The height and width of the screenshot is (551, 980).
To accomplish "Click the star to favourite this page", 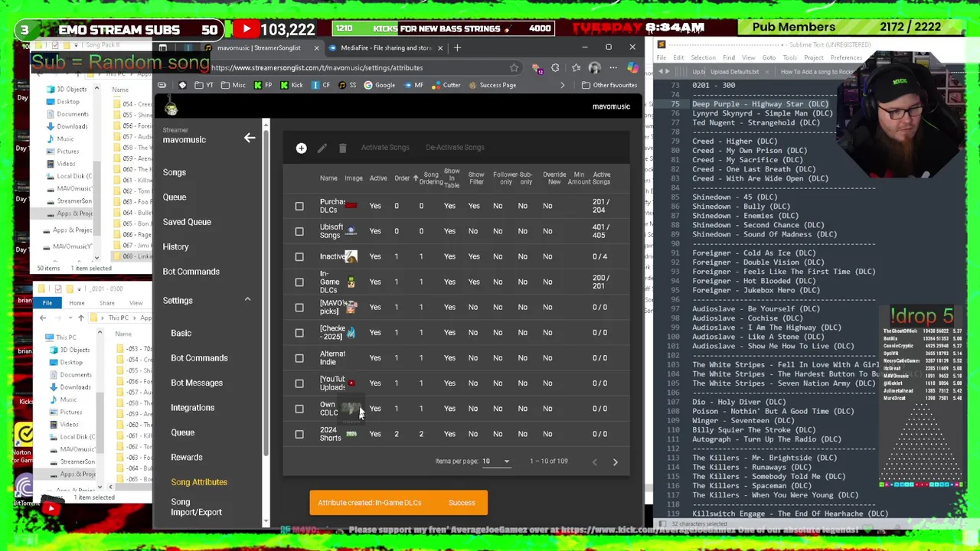I will coord(514,67).
